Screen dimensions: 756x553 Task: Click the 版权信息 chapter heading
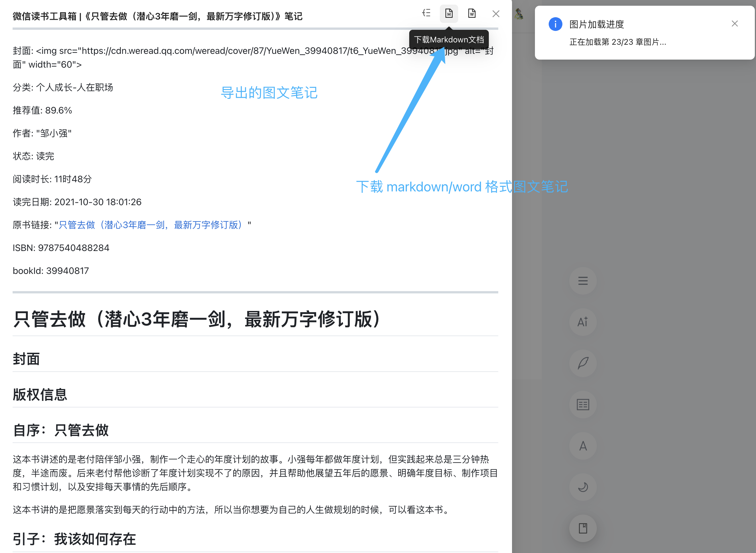tap(40, 395)
